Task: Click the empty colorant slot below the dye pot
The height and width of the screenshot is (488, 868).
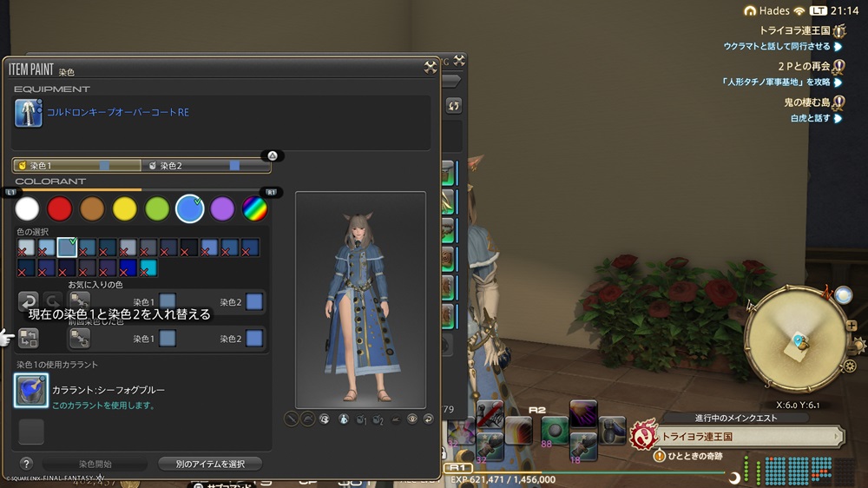Action: point(31,431)
